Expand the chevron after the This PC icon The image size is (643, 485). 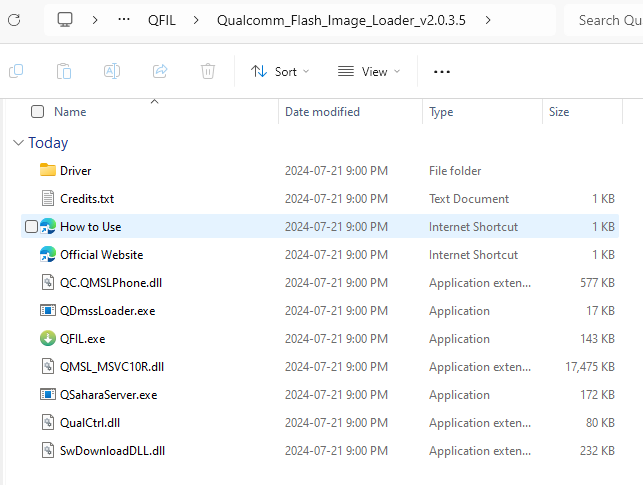pyautogui.click(x=95, y=20)
